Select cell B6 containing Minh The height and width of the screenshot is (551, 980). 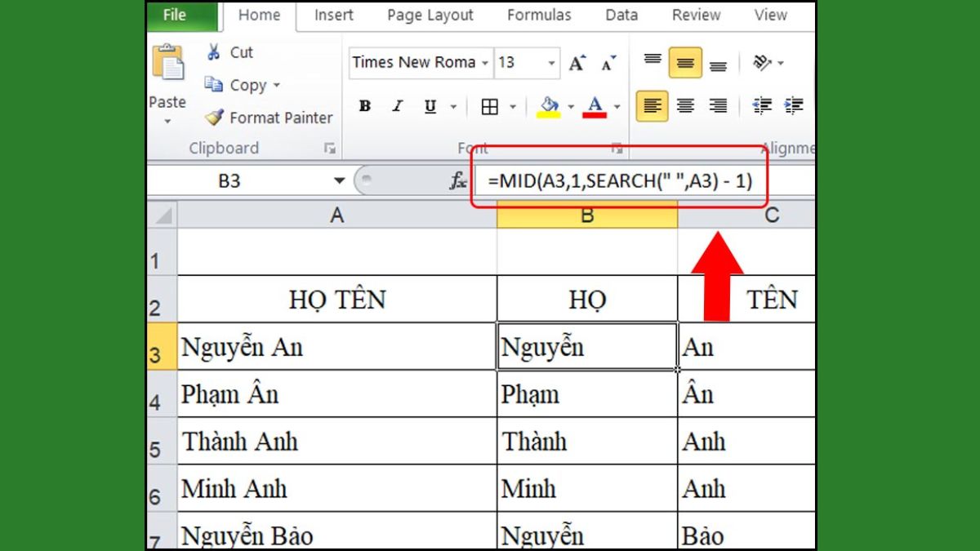587,488
